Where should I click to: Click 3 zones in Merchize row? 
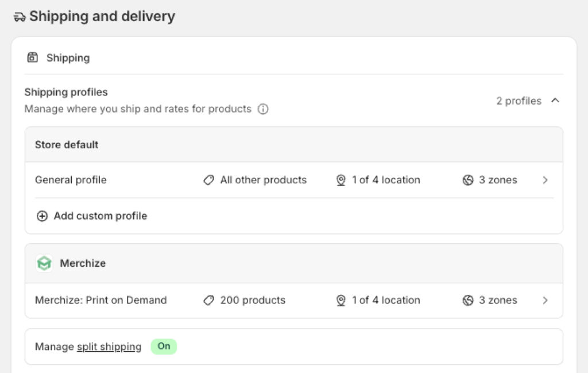498,300
